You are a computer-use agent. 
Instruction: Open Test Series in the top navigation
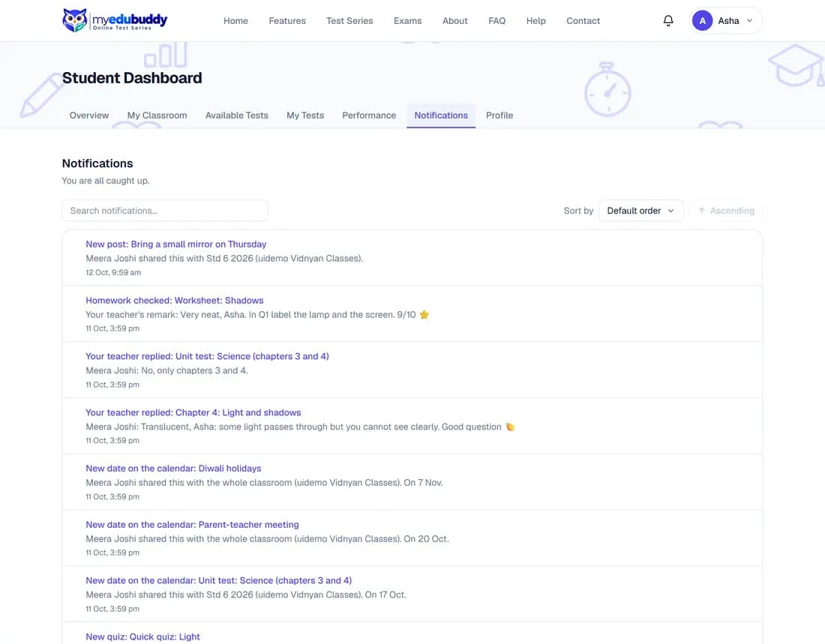[x=349, y=20]
